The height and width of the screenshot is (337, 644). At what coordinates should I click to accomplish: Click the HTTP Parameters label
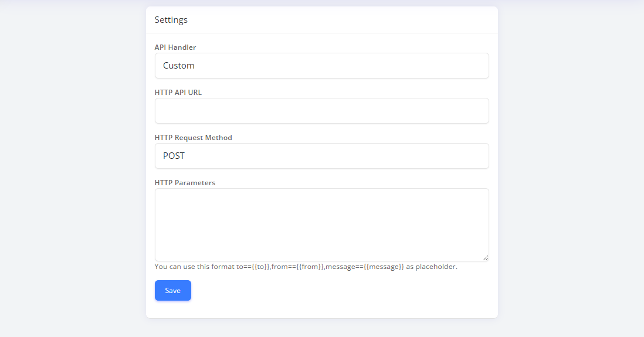[x=185, y=183]
